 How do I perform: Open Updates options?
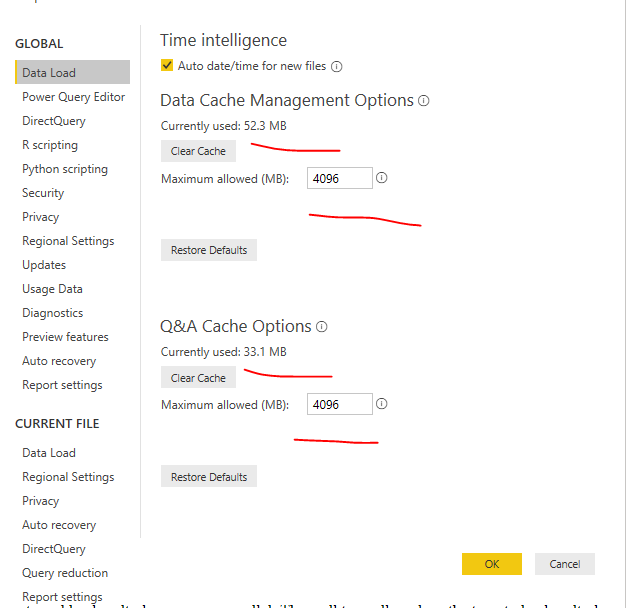(44, 265)
